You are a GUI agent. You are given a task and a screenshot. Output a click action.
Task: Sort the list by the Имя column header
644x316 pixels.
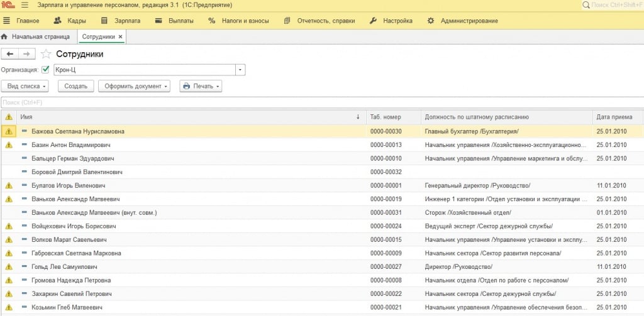tap(189, 117)
